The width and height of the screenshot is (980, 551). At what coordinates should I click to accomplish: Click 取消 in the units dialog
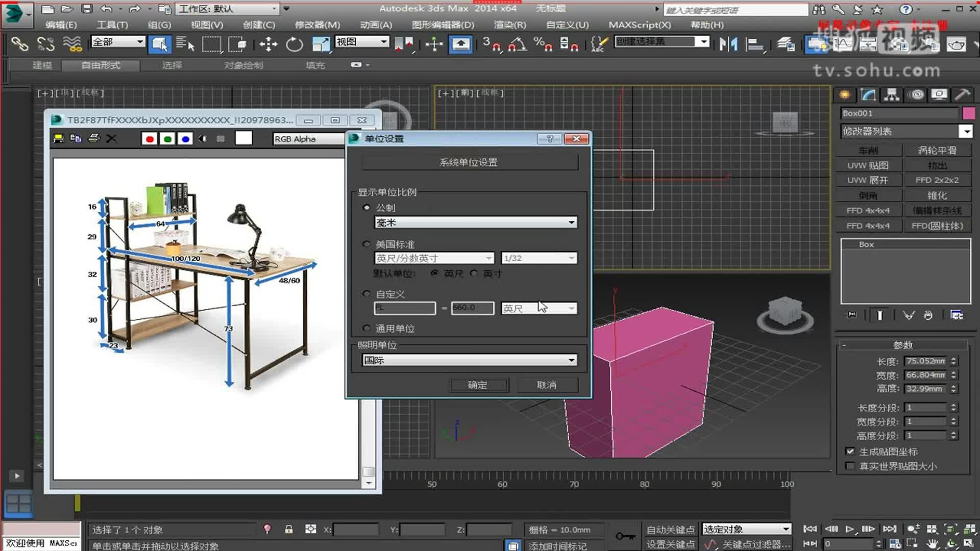(547, 385)
